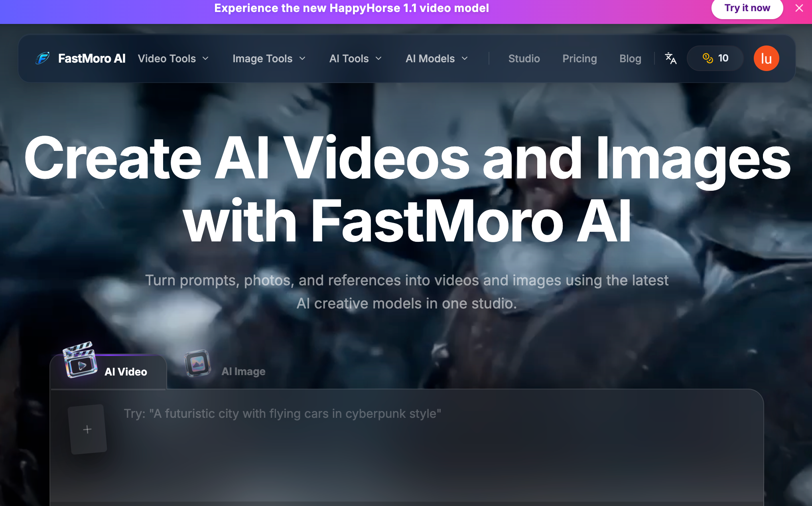Image resolution: width=812 pixels, height=506 pixels.
Task: Open the orange user avatar menu
Action: pos(766,58)
